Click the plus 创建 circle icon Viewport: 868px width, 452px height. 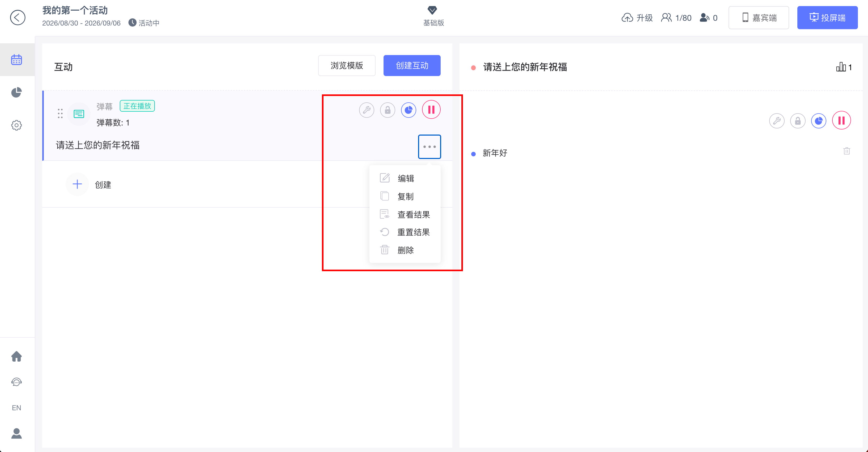pos(77,184)
